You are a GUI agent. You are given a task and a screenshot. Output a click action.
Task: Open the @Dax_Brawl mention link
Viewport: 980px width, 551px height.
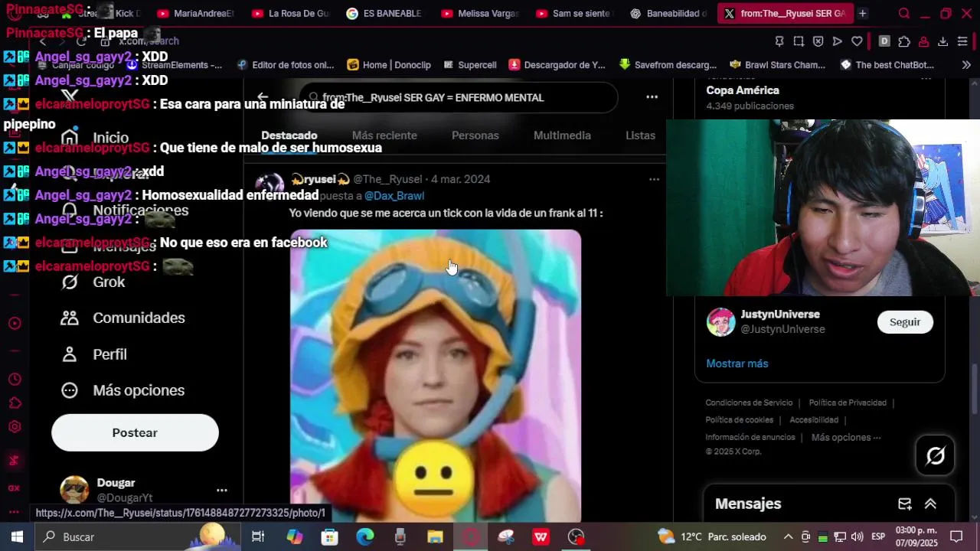tap(394, 196)
